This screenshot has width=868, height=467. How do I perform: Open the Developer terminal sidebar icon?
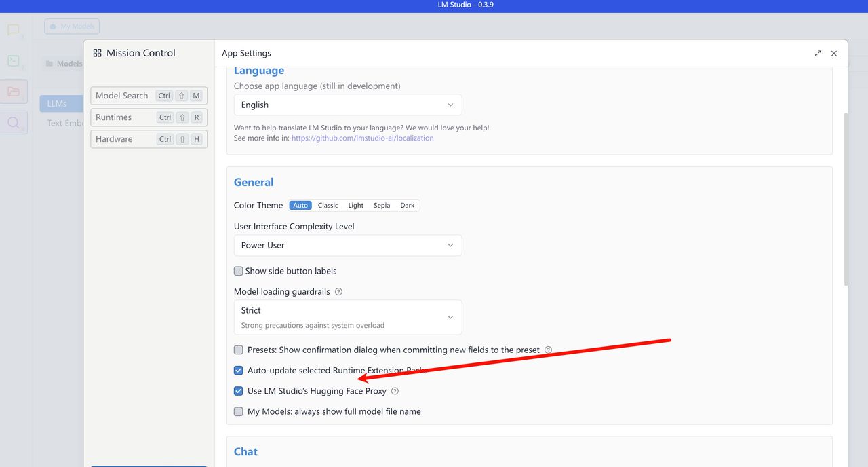14,60
